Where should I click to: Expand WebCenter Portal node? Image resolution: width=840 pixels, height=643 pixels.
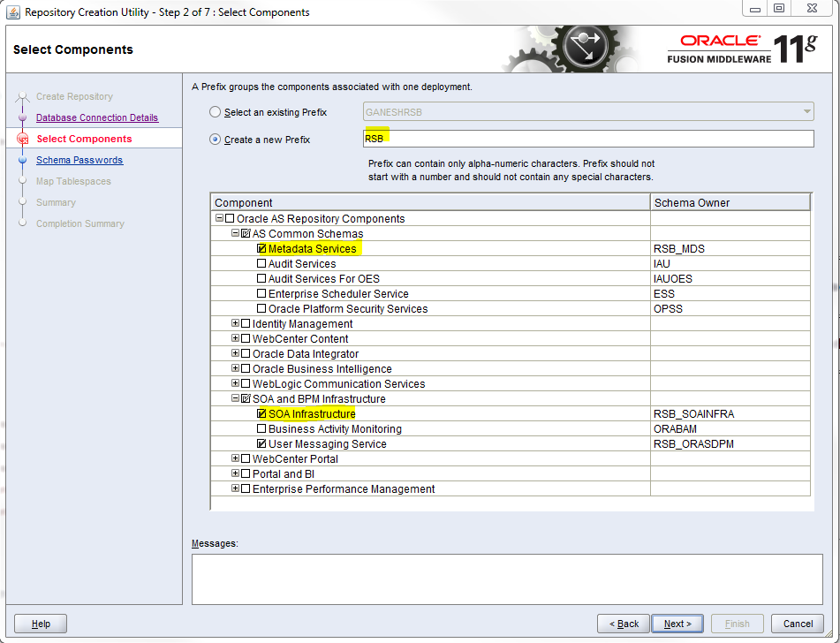[x=235, y=458]
